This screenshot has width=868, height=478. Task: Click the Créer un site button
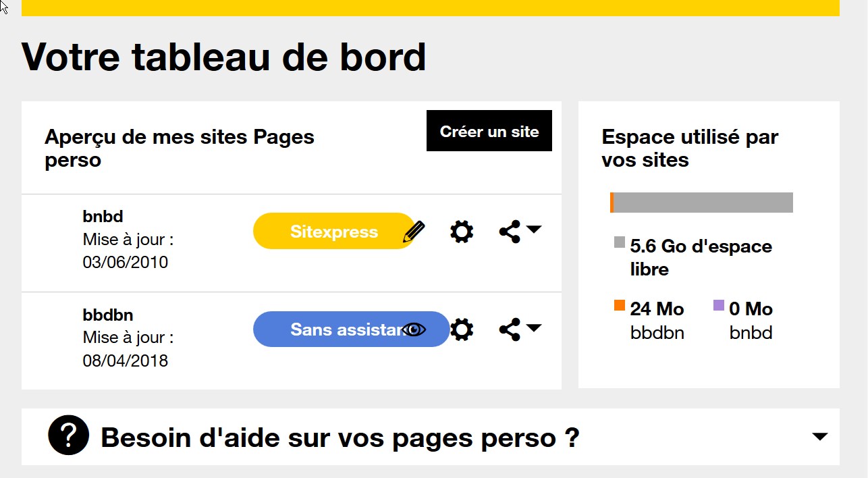coord(489,131)
